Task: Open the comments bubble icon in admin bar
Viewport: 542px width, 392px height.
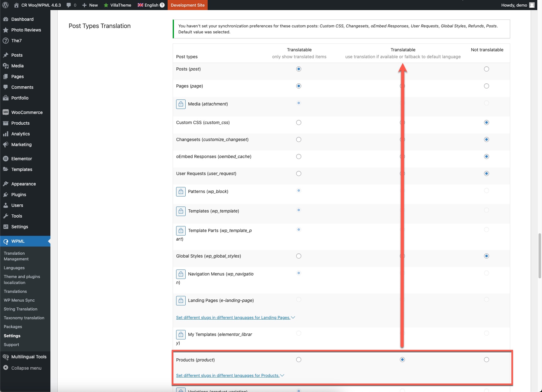Action: (x=69, y=5)
